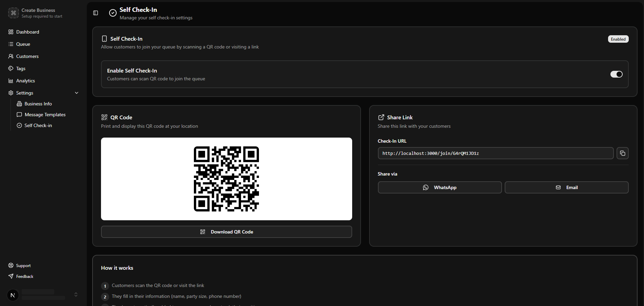
Task: Click the 'Share via' label
Action: 387,174
